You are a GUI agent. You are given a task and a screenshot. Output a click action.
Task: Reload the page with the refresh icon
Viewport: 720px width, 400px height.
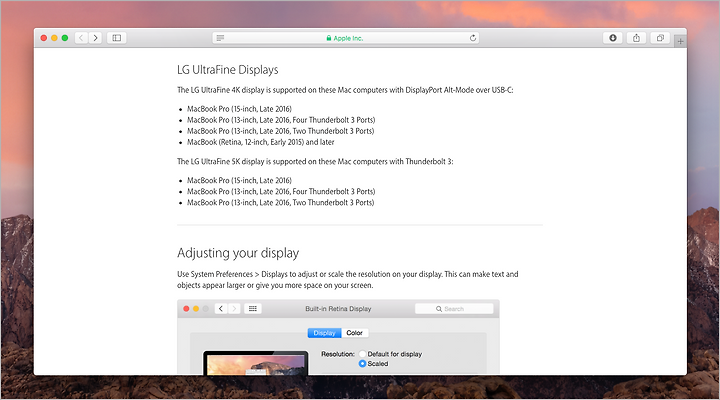[472, 38]
